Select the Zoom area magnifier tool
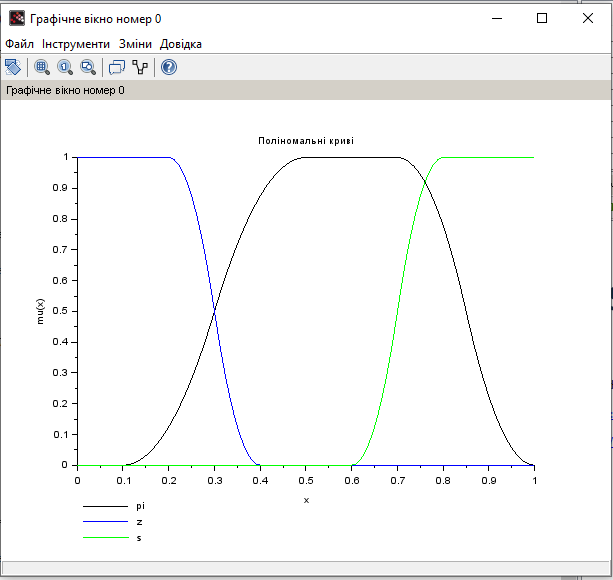 [42, 67]
